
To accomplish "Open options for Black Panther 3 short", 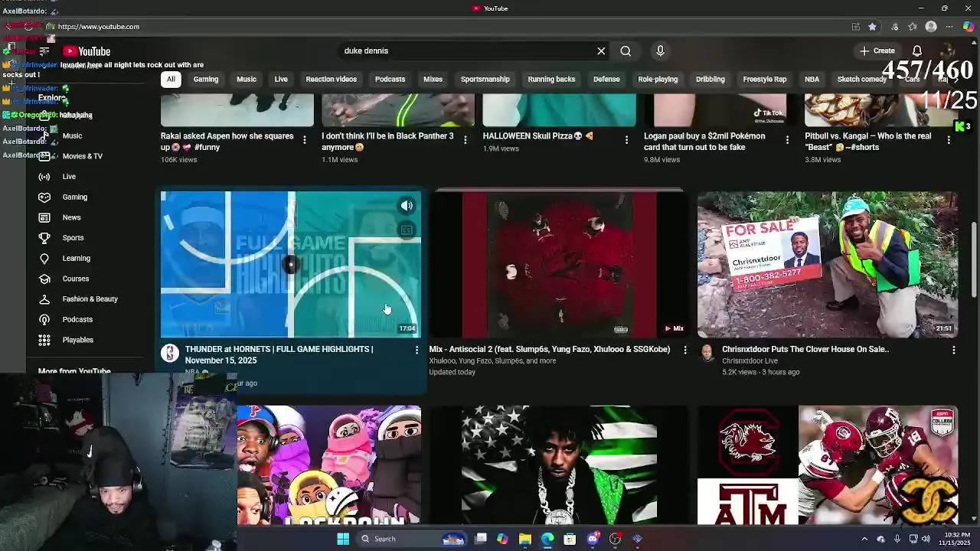I will click(x=465, y=140).
